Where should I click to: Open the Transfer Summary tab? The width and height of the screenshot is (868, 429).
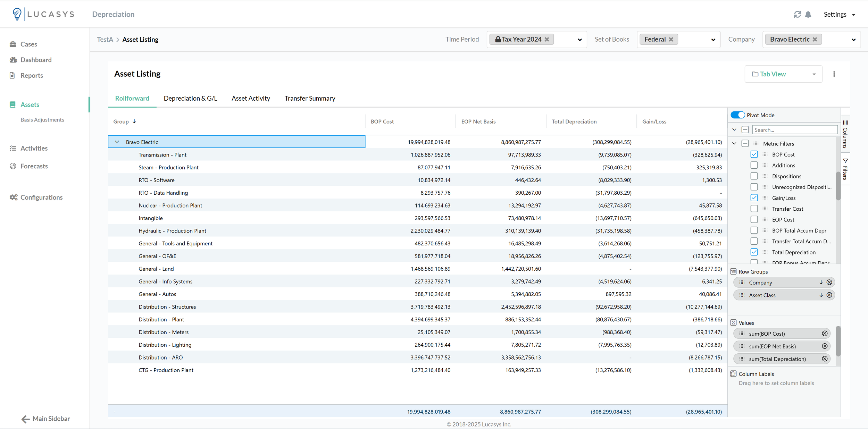click(x=310, y=98)
